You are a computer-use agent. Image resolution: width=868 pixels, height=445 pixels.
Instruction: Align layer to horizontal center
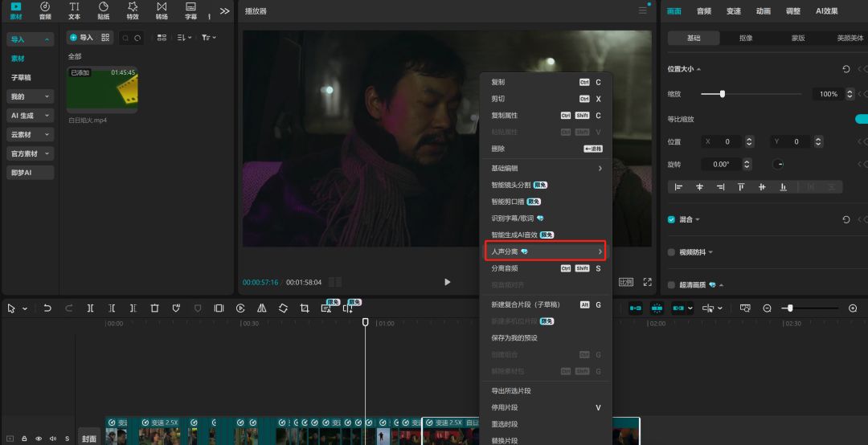tap(700, 187)
